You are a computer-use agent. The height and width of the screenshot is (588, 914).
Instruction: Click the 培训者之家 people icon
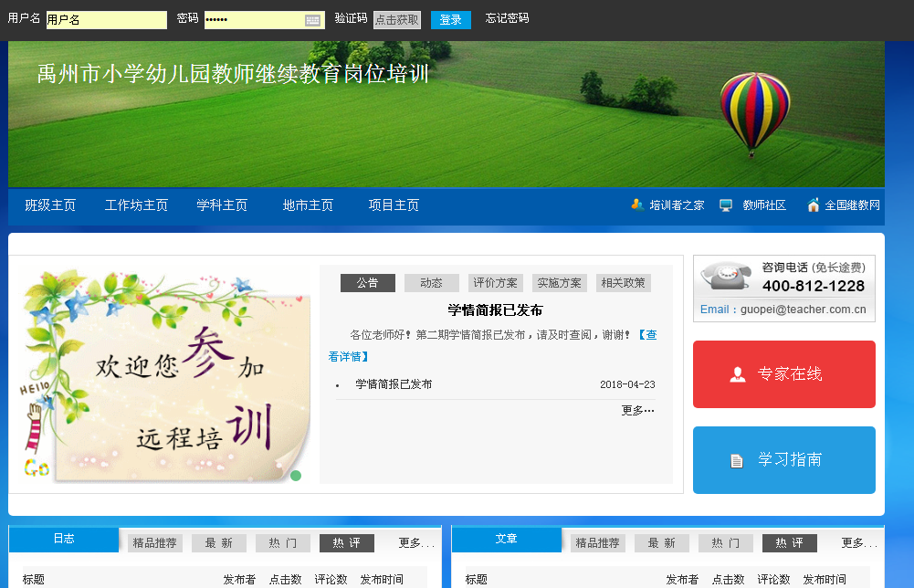[x=637, y=205]
